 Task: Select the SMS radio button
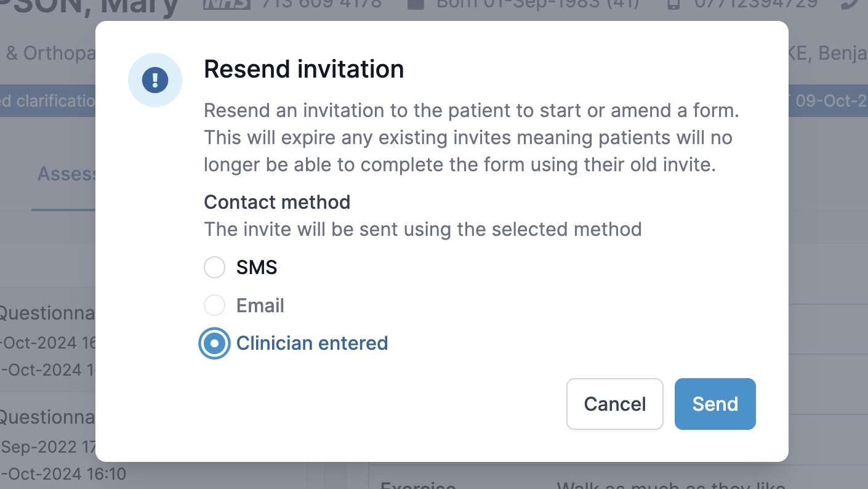coord(215,267)
